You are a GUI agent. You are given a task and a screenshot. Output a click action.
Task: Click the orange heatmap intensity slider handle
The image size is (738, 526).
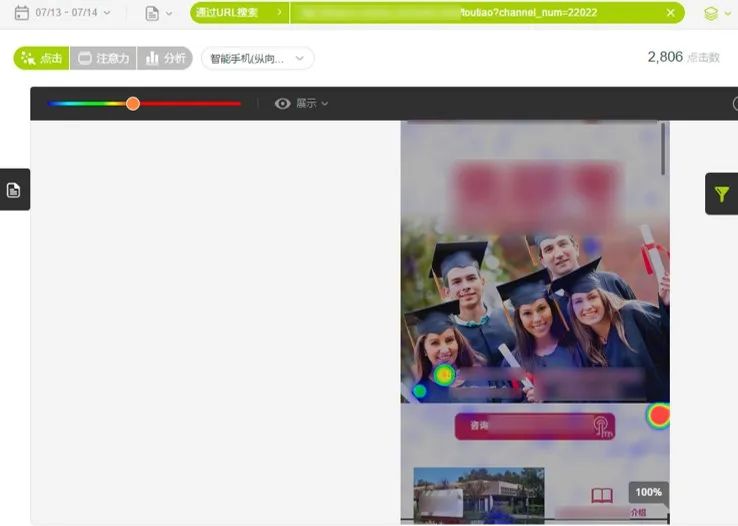click(x=133, y=103)
